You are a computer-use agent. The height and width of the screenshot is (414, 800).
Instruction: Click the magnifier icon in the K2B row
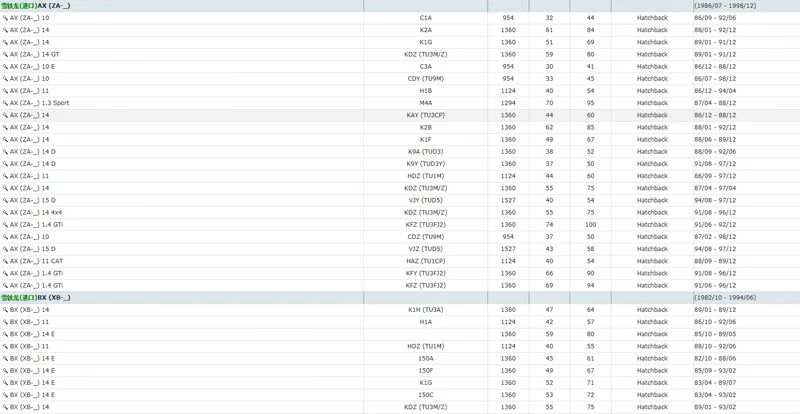click(5, 127)
